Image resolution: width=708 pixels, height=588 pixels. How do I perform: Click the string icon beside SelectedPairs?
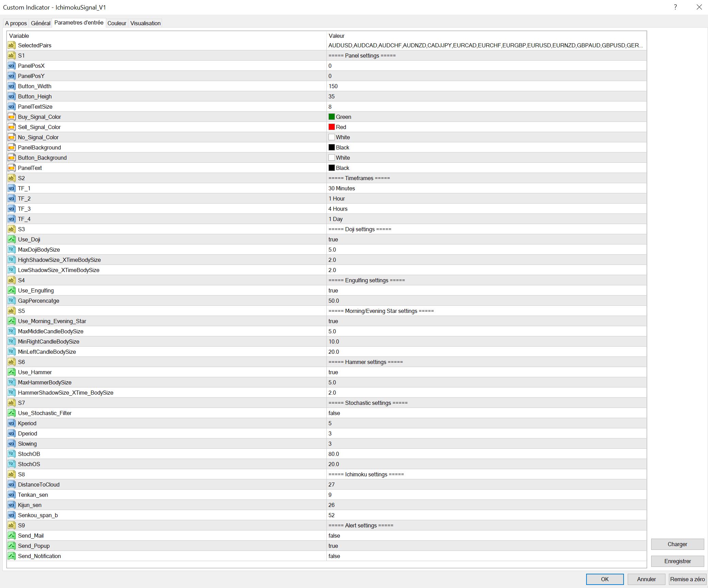click(12, 45)
